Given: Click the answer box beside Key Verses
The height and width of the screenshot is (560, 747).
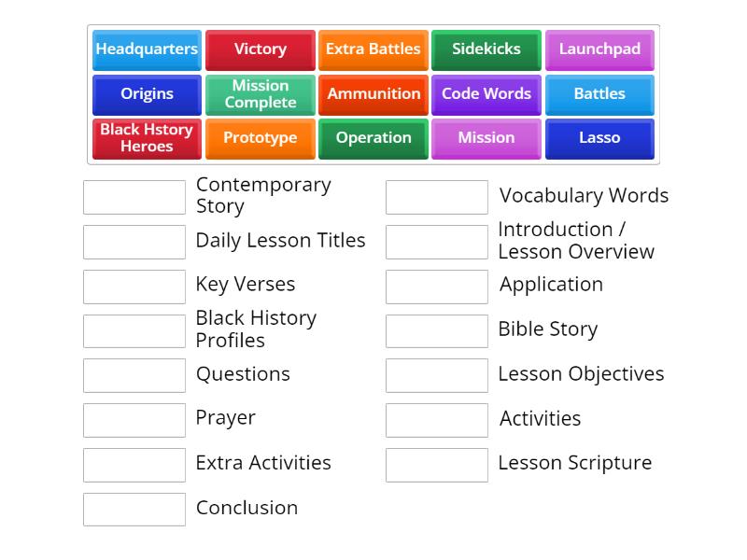Looking at the screenshot, I should click(134, 286).
